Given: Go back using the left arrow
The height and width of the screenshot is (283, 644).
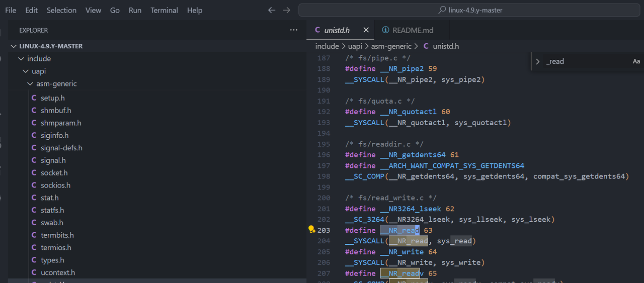Looking at the screenshot, I should [272, 10].
